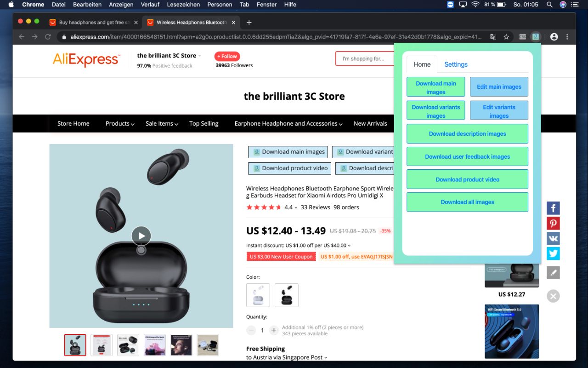
Task: Share the product on Facebook
Action: 553,208
